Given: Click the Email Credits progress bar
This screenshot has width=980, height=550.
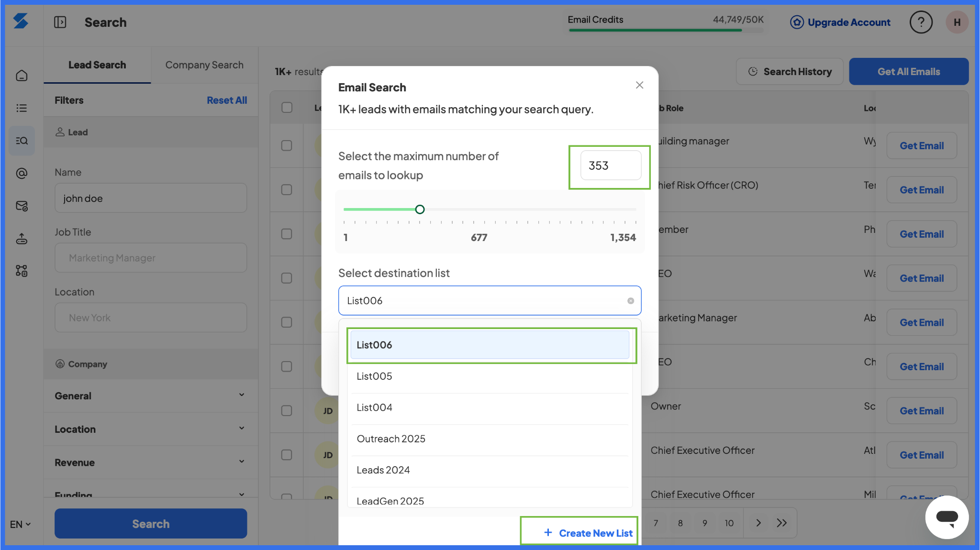Looking at the screenshot, I should coord(666,30).
